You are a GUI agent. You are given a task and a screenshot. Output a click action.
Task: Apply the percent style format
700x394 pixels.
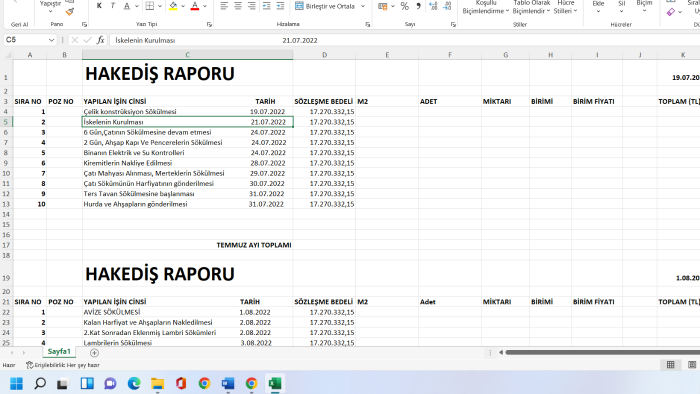click(404, 6)
